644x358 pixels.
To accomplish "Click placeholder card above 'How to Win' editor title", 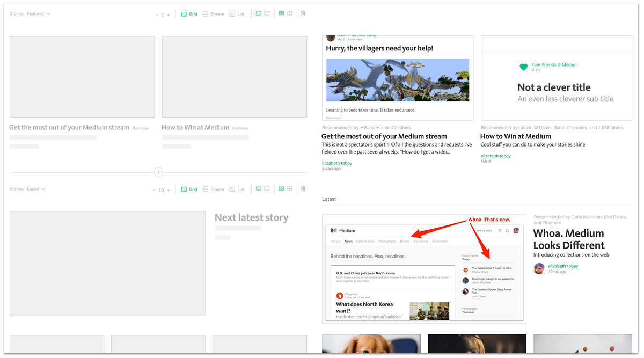I will (235, 77).
